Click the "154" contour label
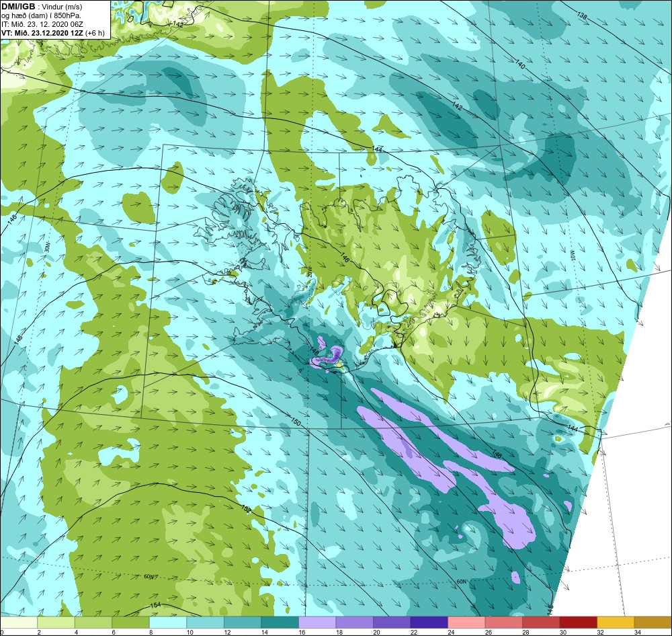The height and width of the screenshot is (636, 672). click(156, 605)
